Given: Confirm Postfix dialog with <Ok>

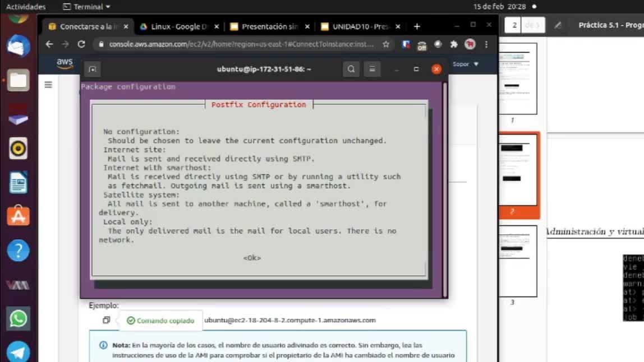Looking at the screenshot, I should pos(252,258).
